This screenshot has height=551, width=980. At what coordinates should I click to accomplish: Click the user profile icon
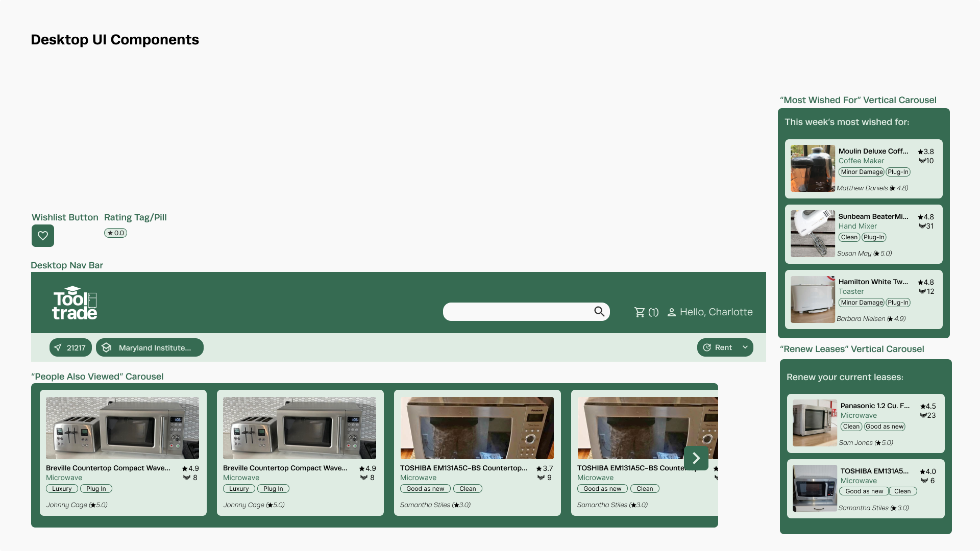click(x=672, y=312)
